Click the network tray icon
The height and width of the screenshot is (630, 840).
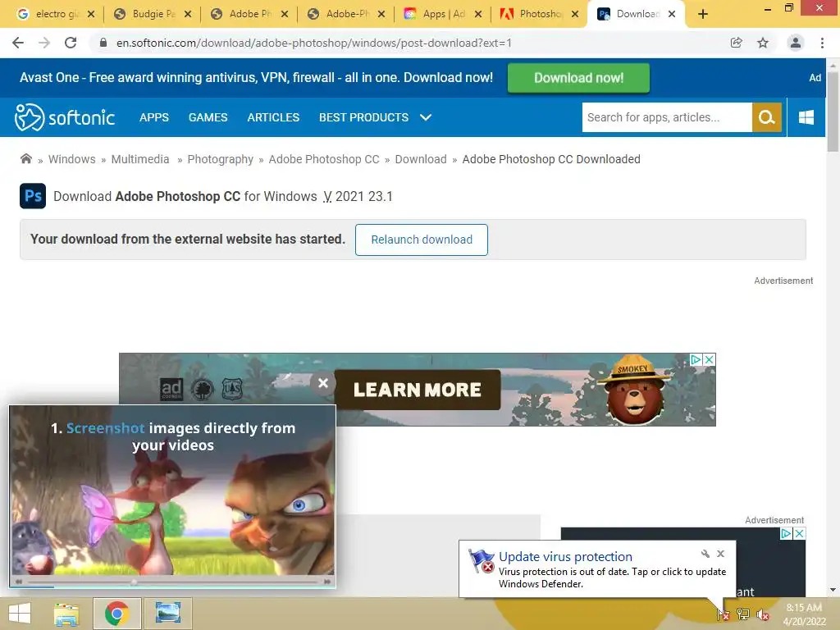(743, 614)
